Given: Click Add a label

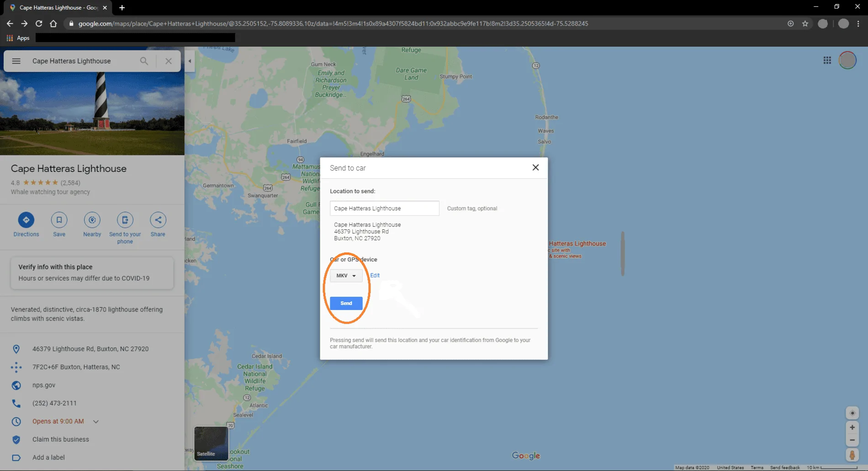Looking at the screenshot, I should tap(48, 457).
